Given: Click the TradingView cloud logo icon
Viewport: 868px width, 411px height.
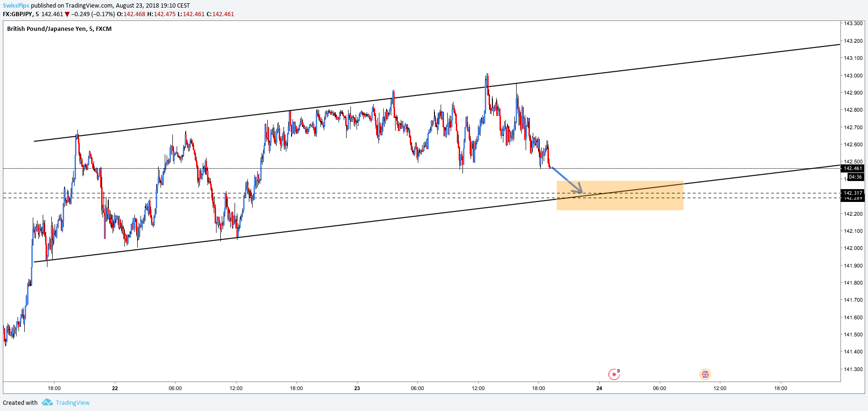Looking at the screenshot, I should coord(47,402).
